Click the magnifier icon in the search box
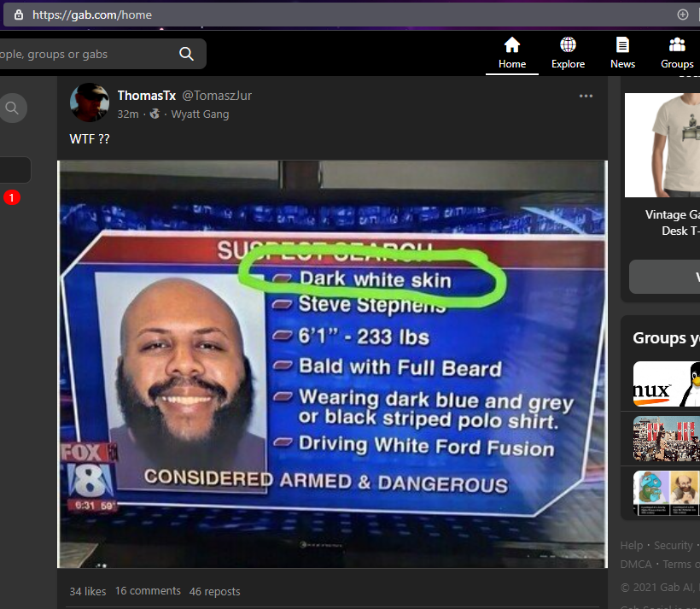This screenshot has height=609, width=700. tap(186, 55)
